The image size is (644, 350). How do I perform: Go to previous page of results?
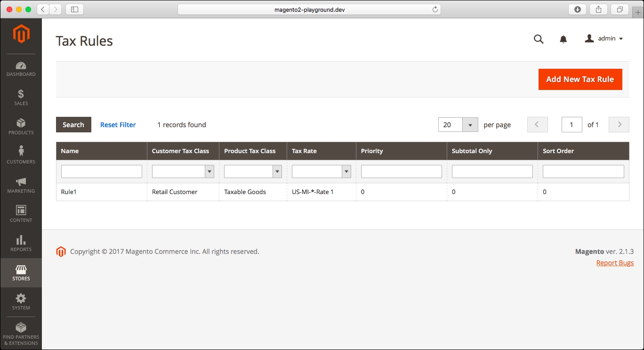[537, 125]
